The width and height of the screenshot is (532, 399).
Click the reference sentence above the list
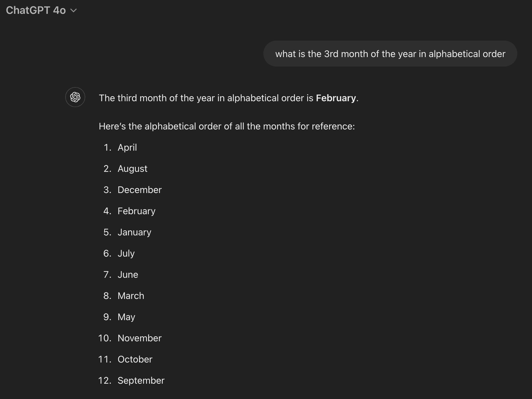click(x=227, y=126)
